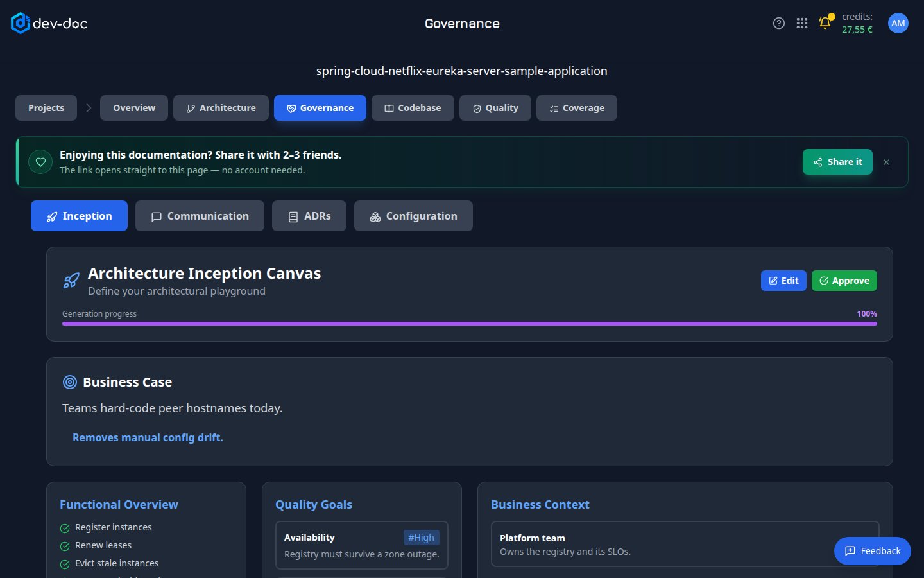Open the help question mark icon
The image size is (924, 578).
coord(779,23)
